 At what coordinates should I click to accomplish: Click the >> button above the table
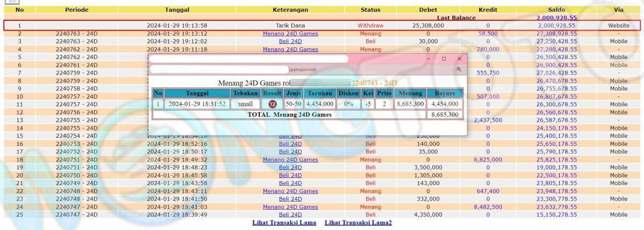pyautogui.click(x=10, y=2)
